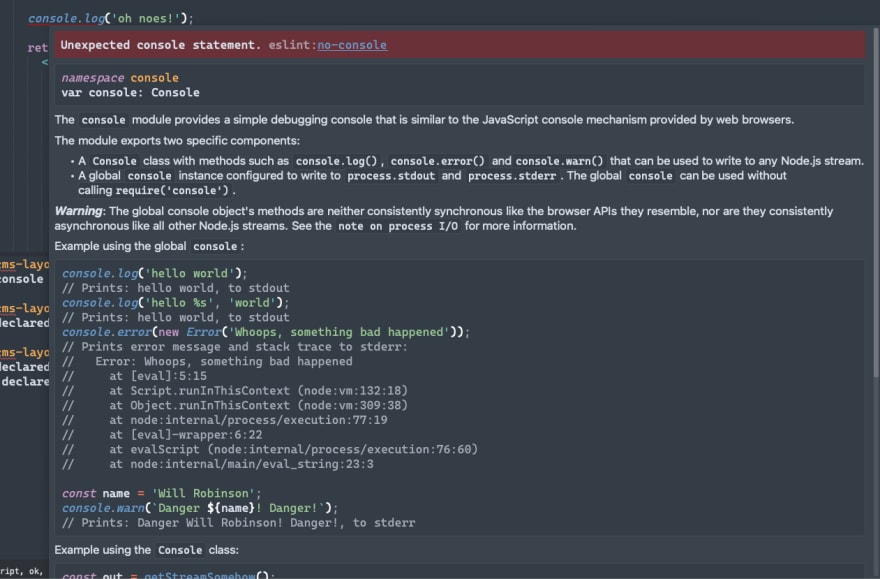The width and height of the screenshot is (880, 579).
Task: Click 'Unexpected console statement.' error text
Action: click(161, 45)
